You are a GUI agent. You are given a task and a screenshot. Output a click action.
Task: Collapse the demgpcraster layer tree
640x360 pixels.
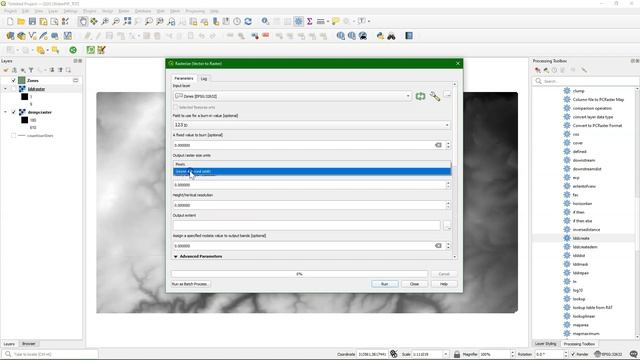point(5,112)
